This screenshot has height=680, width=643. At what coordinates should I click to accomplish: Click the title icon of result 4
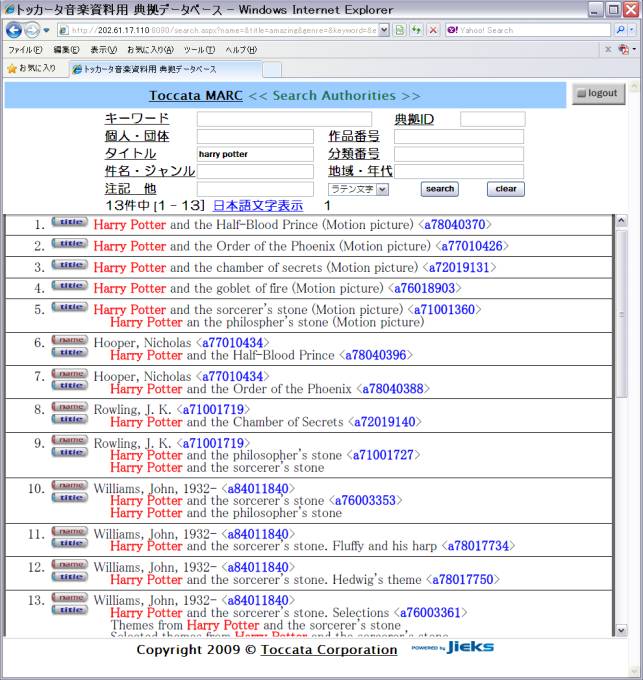[69, 285]
